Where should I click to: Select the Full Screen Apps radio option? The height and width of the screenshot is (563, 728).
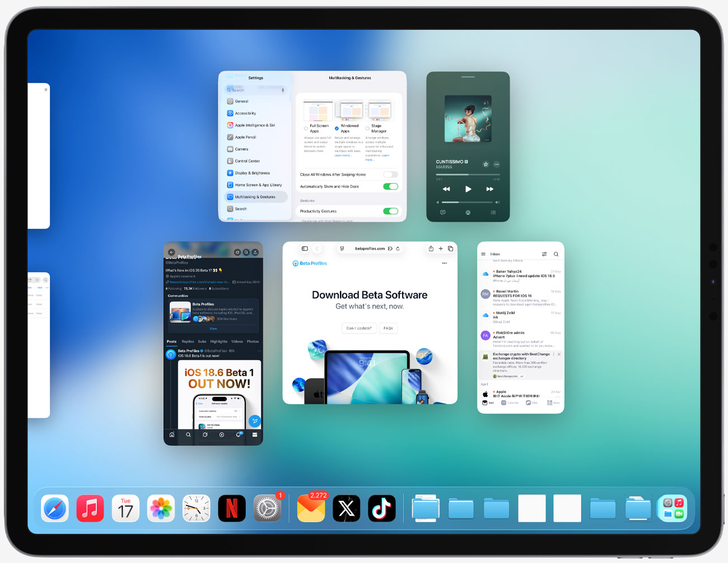[x=306, y=128]
